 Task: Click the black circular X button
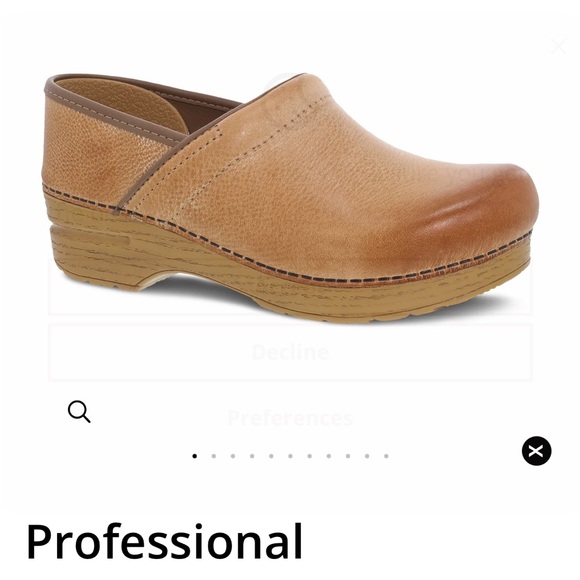[x=536, y=451]
